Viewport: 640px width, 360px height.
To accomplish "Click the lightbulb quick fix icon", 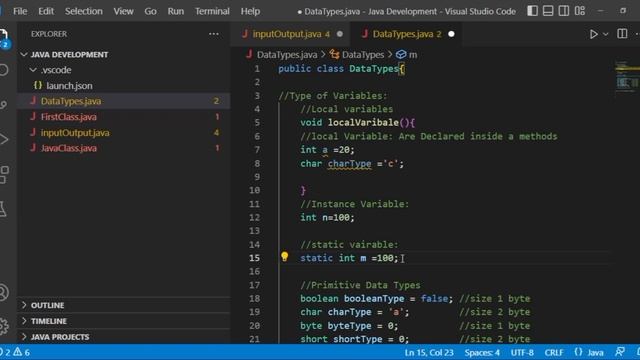I will coord(284,257).
